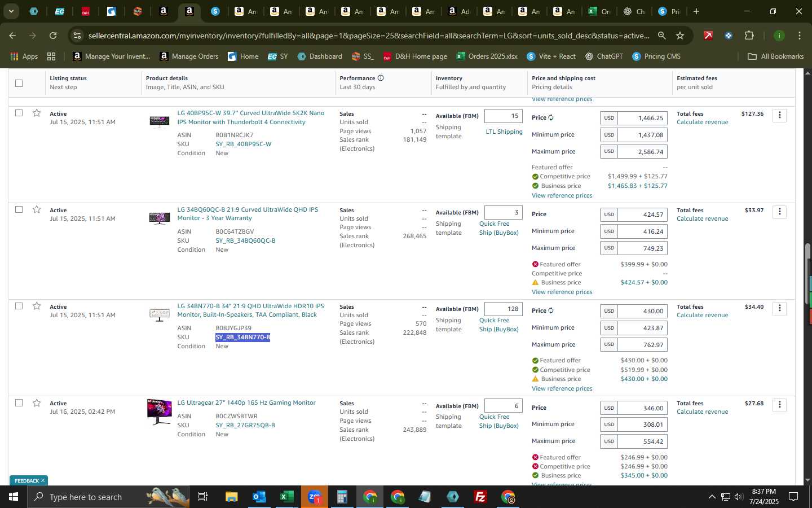Open actions menu for LG 34BQ60QC-B listing

point(779,212)
